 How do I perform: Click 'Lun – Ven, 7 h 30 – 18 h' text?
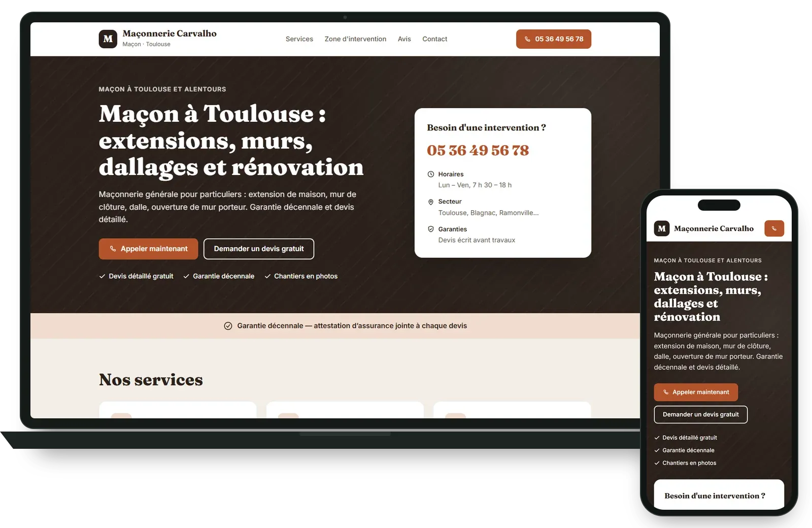475,185
